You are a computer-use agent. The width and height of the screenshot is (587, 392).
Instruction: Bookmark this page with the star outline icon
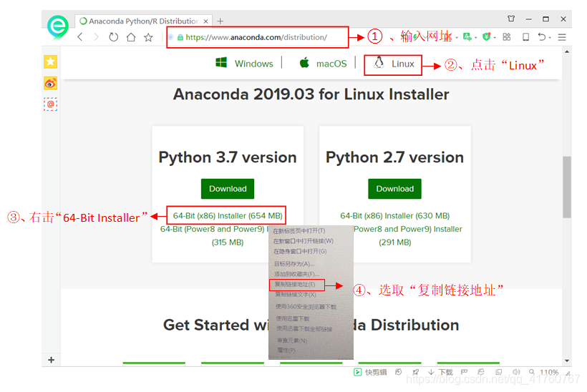(x=149, y=37)
